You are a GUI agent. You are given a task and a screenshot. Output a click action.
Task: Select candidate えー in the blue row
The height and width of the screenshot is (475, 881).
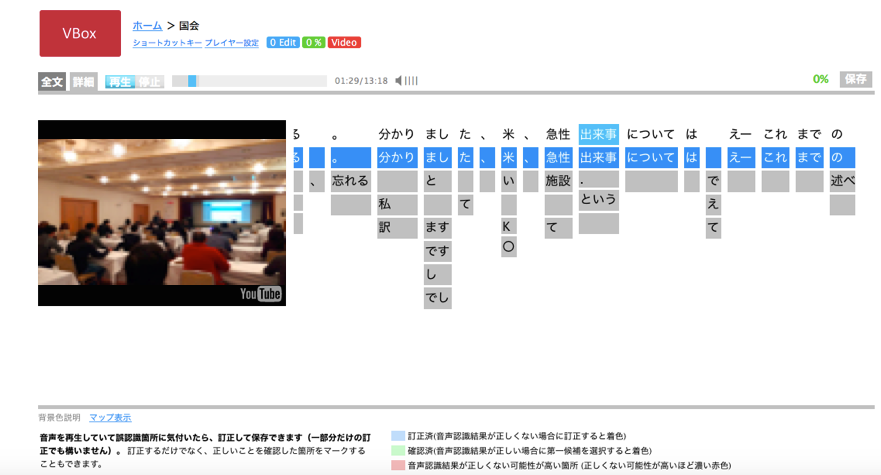pyautogui.click(x=741, y=157)
